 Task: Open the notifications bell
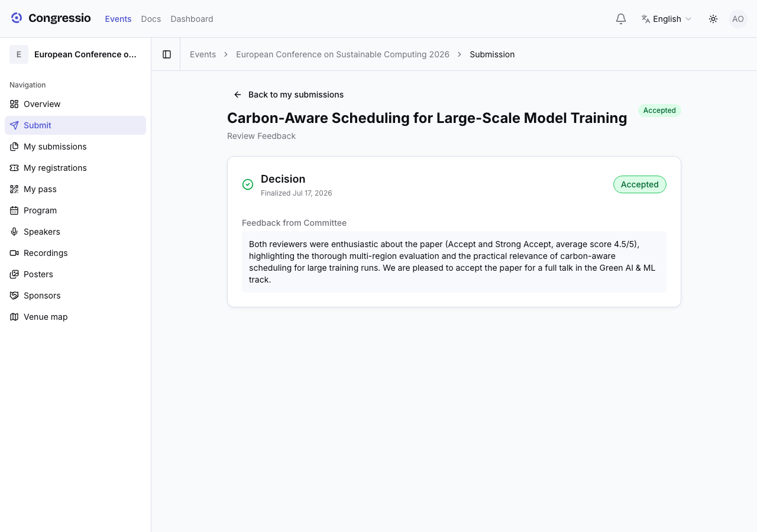[x=621, y=19]
